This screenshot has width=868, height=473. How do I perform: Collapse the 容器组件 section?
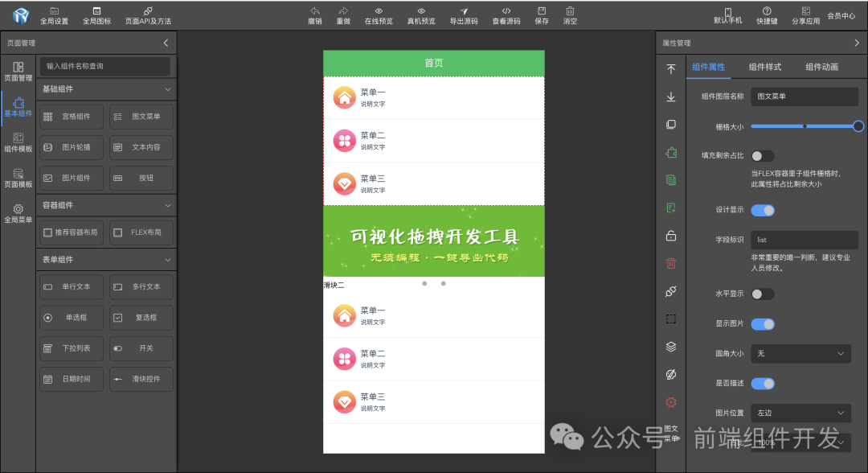[x=168, y=205]
